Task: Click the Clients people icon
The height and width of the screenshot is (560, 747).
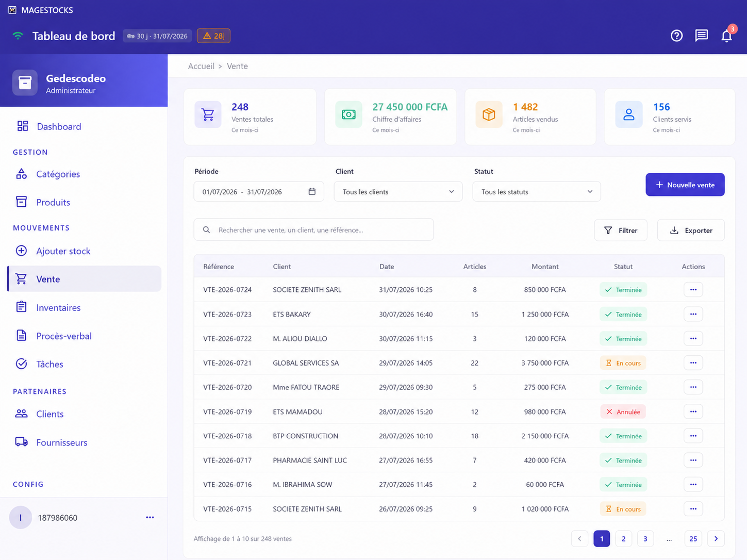Action: [21, 414]
